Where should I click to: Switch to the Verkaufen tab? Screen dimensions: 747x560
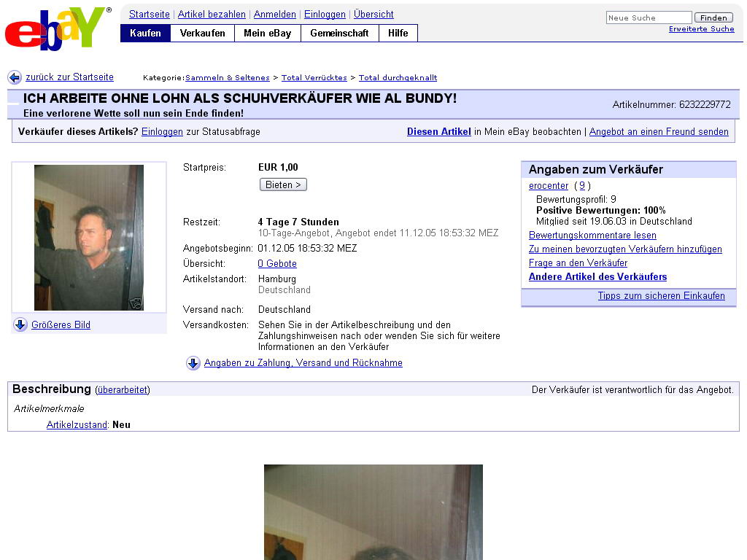pos(203,34)
